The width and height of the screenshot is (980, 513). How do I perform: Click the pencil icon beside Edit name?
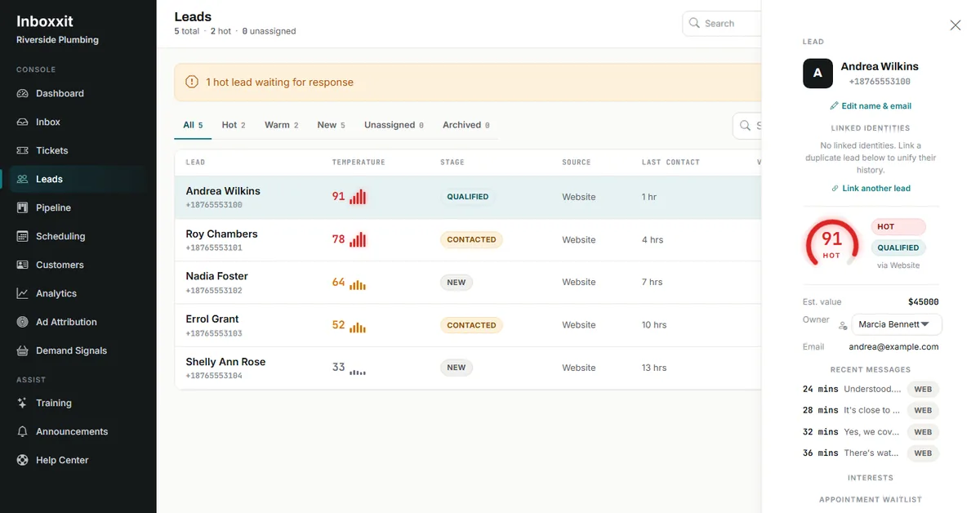[834, 106]
